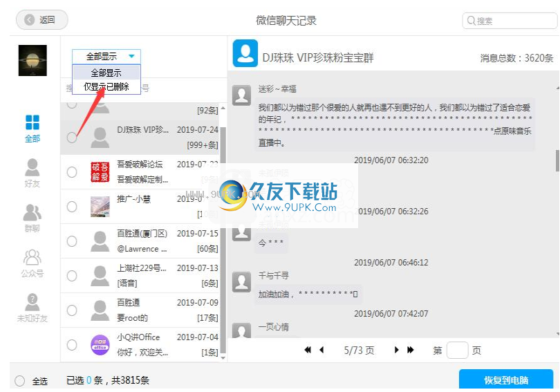This screenshot has height=392, width=560.
Task: Click the DJ珠珠 VIP珍 chat avatar
Action: coord(100,138)
